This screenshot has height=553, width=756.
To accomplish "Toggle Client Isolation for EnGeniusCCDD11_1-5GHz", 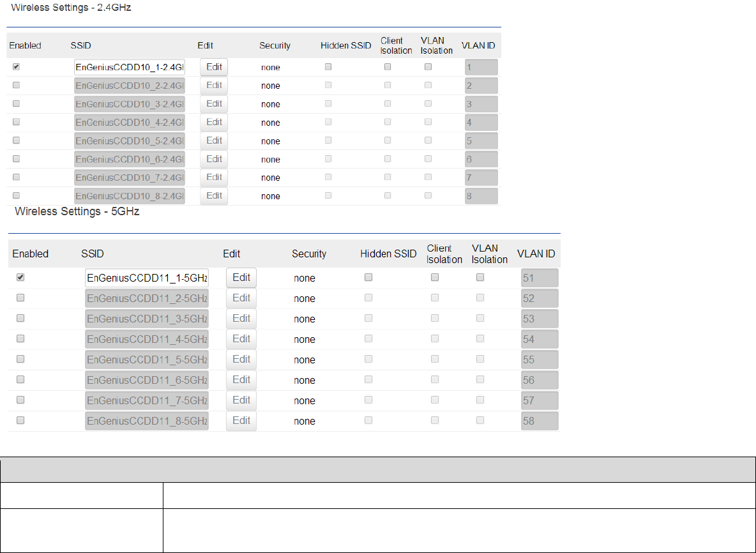I will pyautogui.click(x=435, y=278).
